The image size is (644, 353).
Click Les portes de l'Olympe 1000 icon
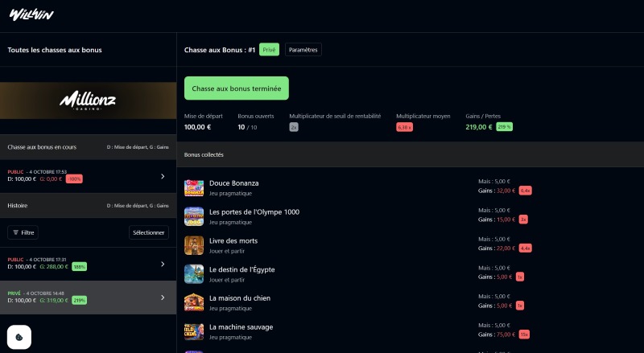[x=193, y=216]
